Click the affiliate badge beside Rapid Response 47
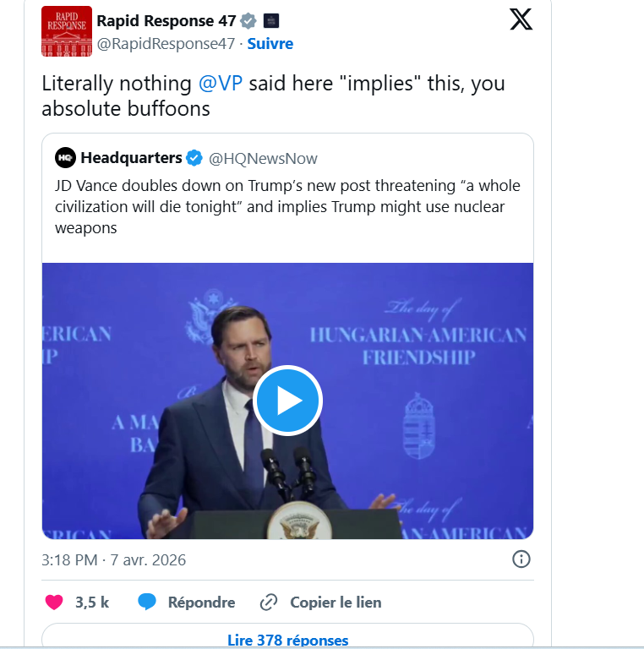The image size is (644, 649). coord(271,21)
